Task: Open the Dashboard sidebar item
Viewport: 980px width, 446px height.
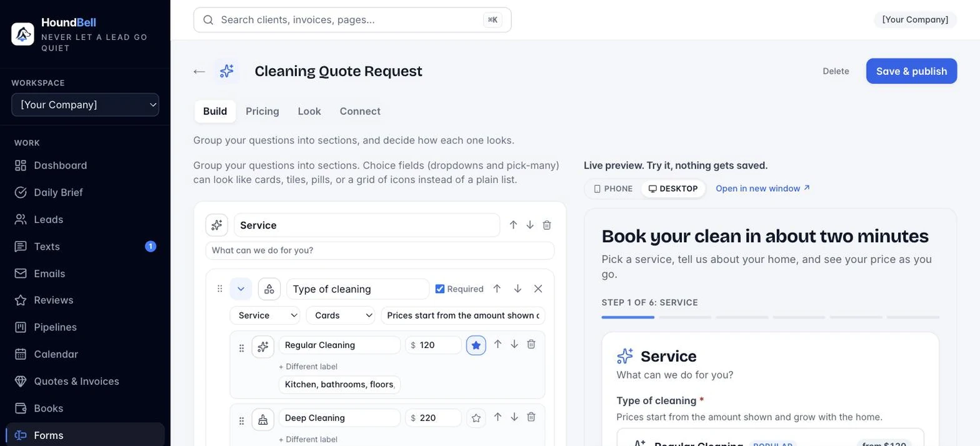Action: point(85,166)
